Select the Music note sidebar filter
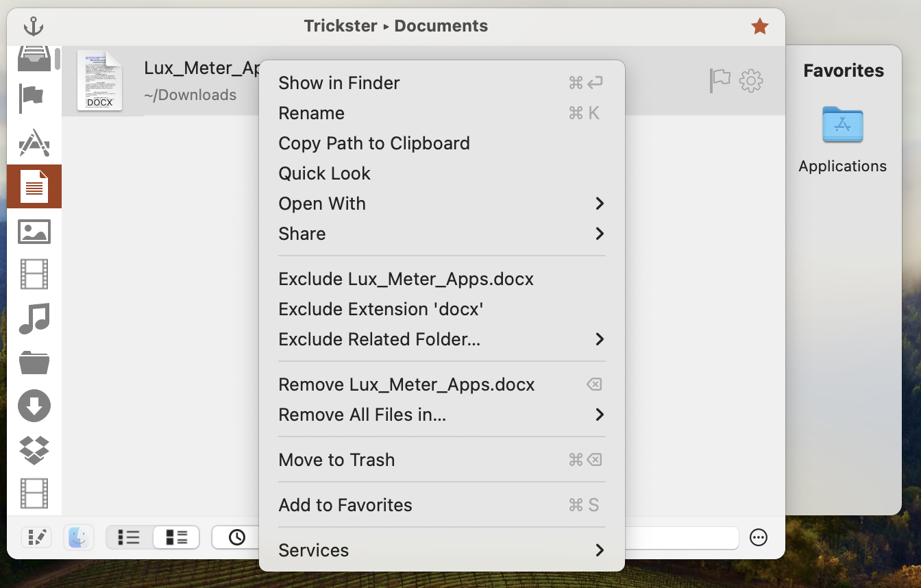 [34, 319]
